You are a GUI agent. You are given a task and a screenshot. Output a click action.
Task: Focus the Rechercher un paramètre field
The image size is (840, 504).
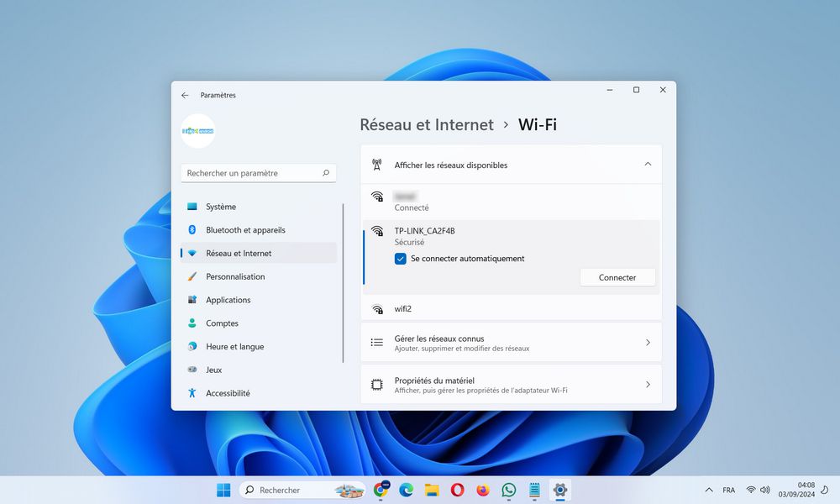(252, 173)
